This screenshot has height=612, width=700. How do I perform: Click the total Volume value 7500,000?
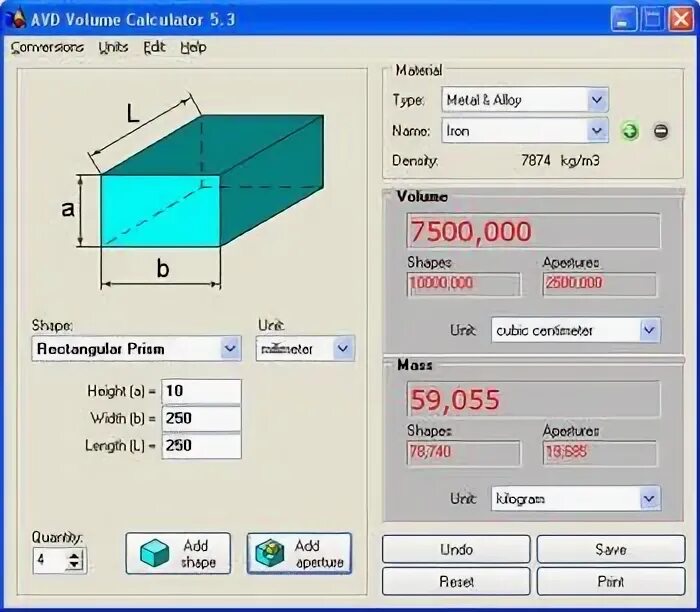(533, 231)
